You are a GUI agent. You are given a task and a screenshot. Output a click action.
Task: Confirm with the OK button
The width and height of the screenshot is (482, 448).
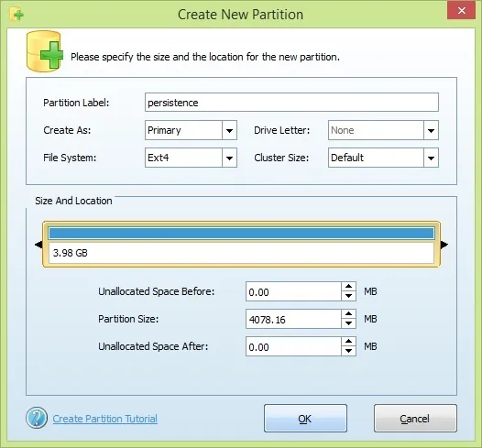[305, 418]
